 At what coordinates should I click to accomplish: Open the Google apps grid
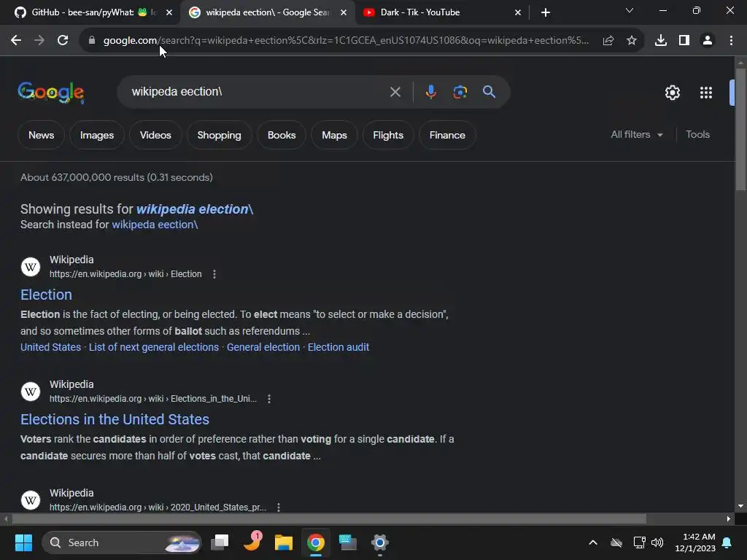[x=706, y=93]
